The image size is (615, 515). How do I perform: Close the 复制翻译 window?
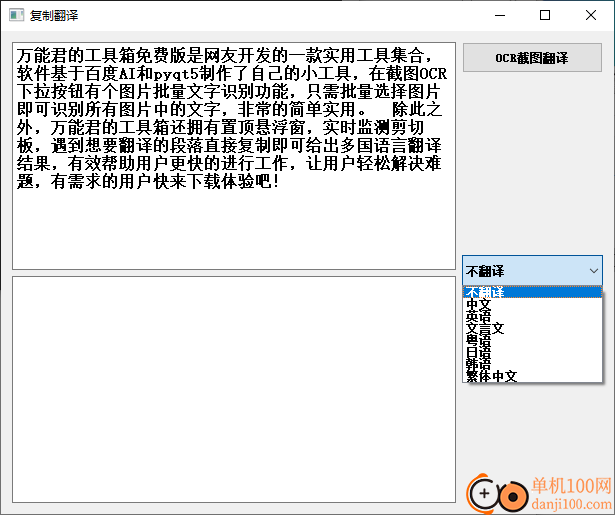point(591,15)
